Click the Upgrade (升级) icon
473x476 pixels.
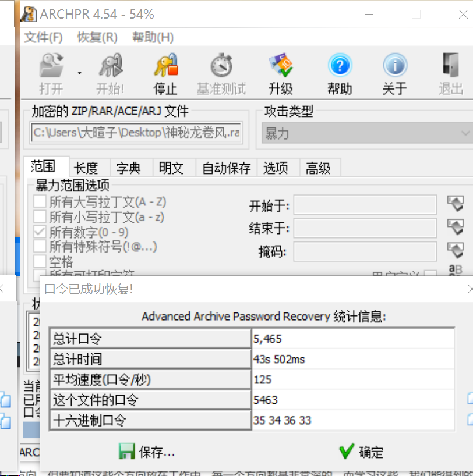281,65
